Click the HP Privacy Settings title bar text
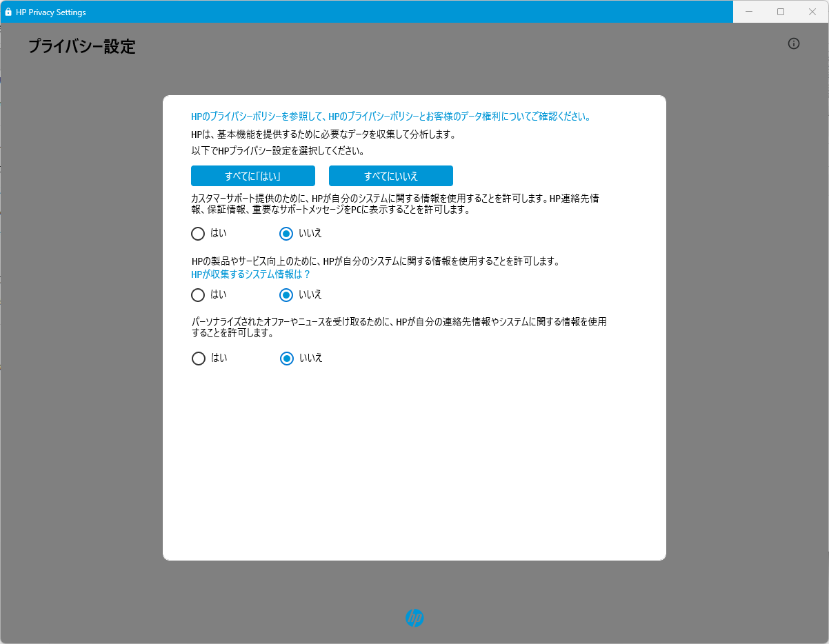Screen dimensions: 829x644 (51, 12)
